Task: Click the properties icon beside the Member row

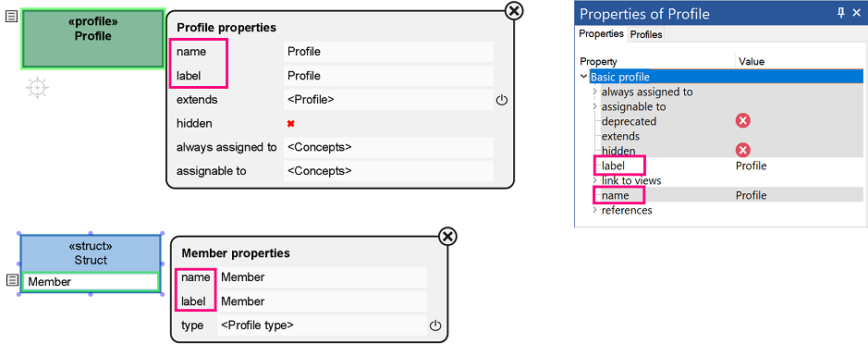Action: 12,281
